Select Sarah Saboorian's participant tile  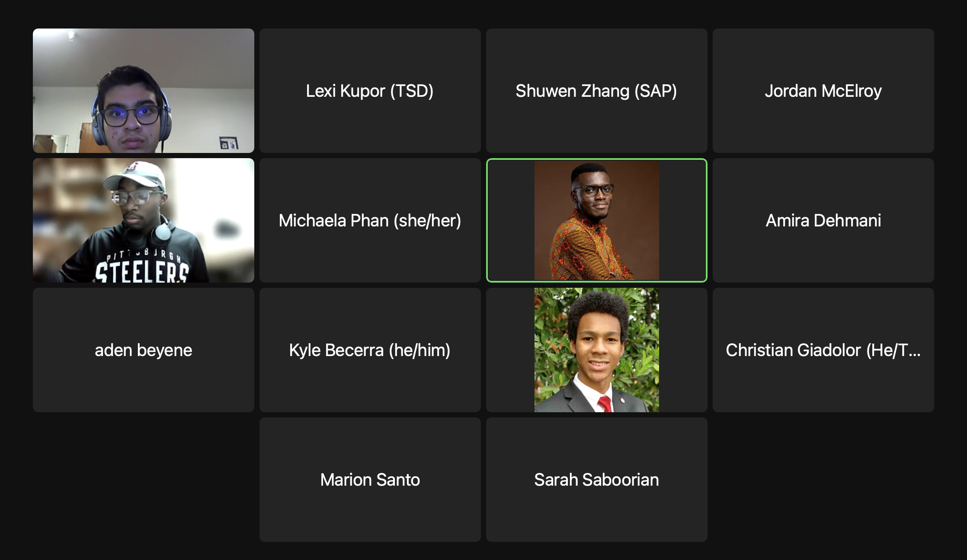(x=597, y=480)
